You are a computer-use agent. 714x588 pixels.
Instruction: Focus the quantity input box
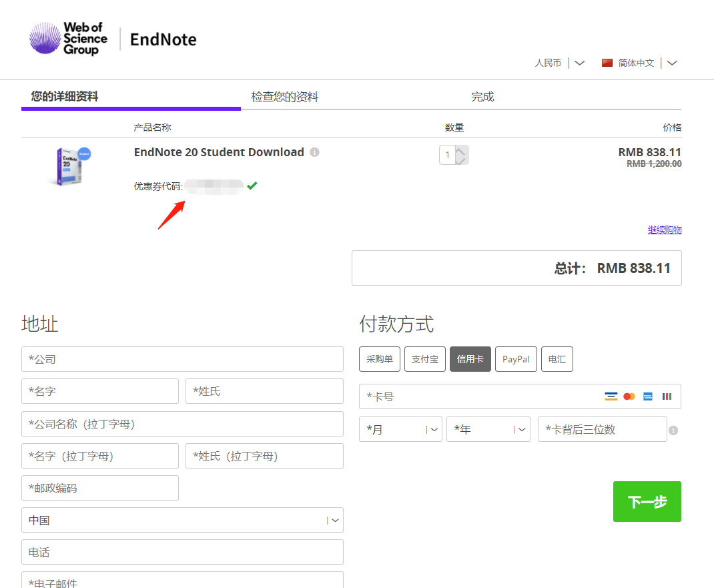pyautogui.click(x=448, y=155)
